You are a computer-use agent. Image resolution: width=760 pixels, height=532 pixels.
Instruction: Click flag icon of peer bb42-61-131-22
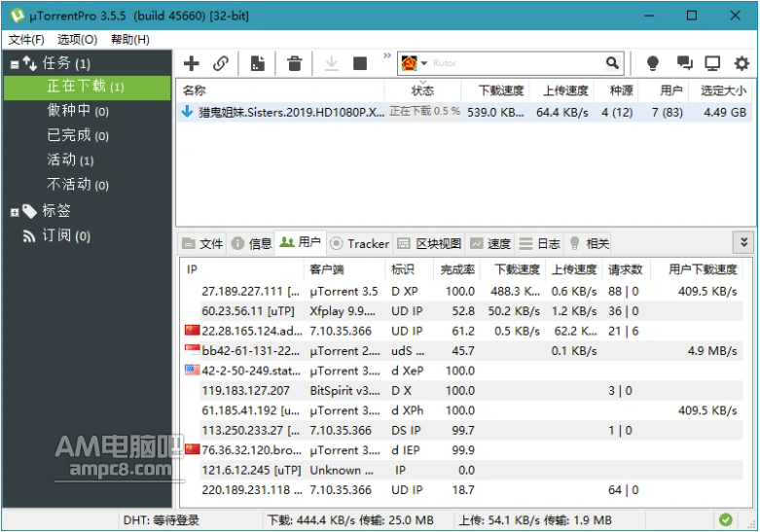point(193,350)
